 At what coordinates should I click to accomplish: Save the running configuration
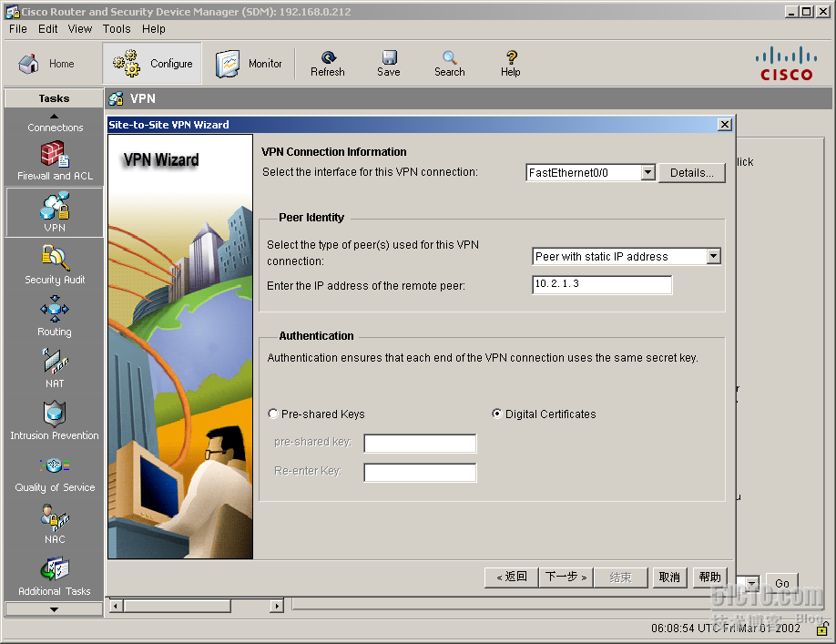(389, 64)
